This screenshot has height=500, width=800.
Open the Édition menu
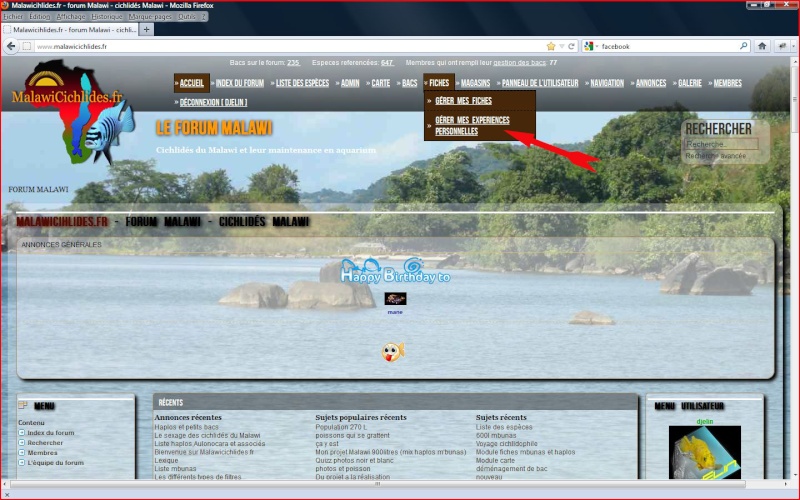39,17
